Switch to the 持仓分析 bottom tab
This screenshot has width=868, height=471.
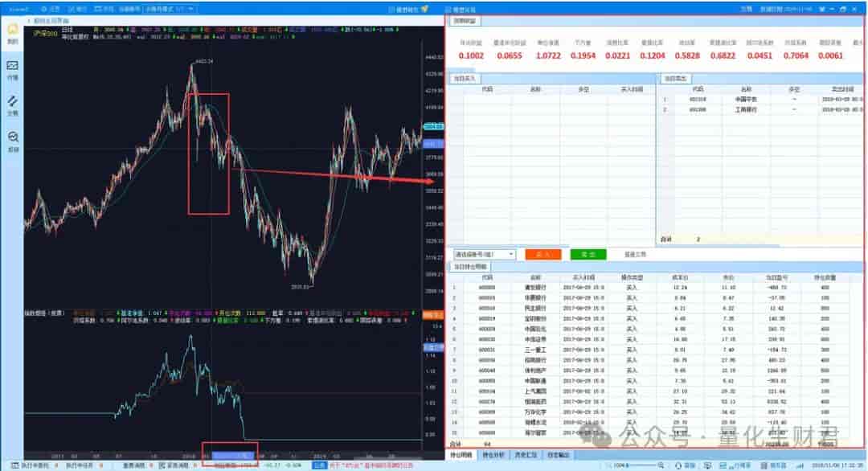(x=493, y=455)
